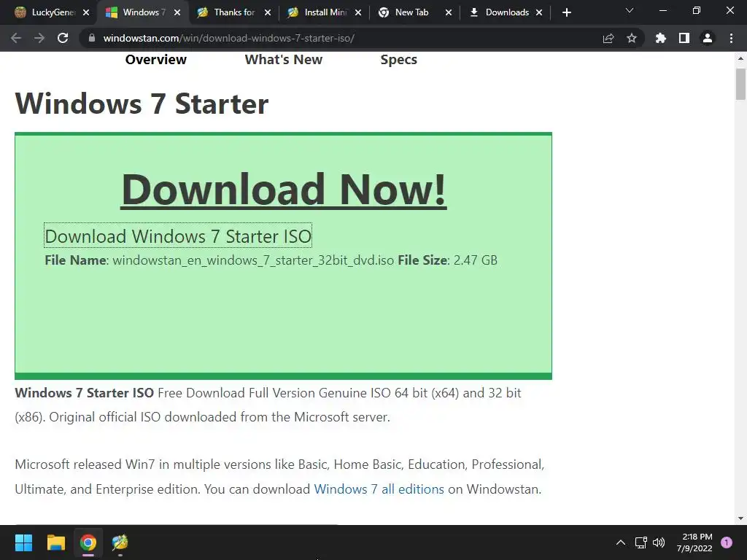The width and height of the screenshot is (747, 560).
Task: Close the Windows 7 tab
Action: coord(177,12)
